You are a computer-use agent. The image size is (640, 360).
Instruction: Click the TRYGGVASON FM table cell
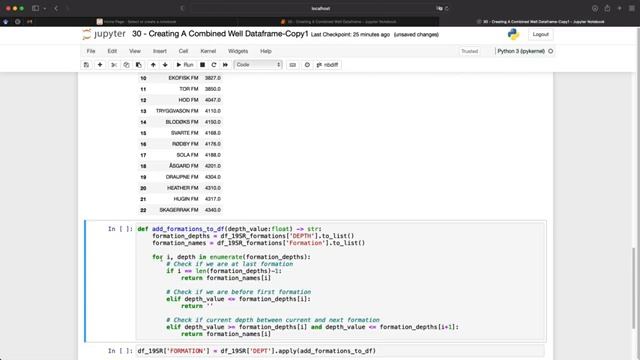point(176,111)
